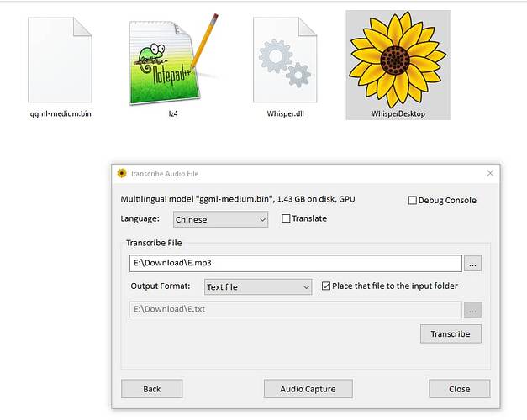Click the grayed E:\Download\E.txt output path field
Image resolution: width=527 pixels, height=420 pixels.
click(x=295, y=309)
